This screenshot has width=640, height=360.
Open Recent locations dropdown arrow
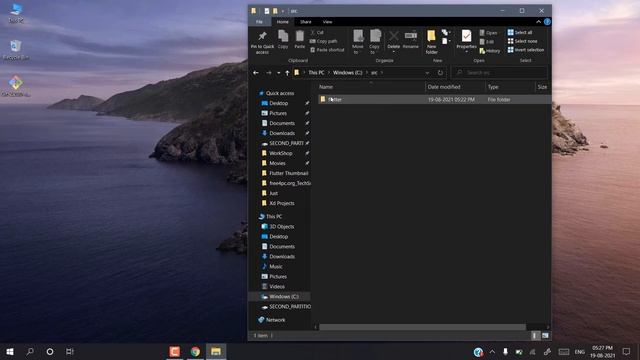(x=278, y=73)
